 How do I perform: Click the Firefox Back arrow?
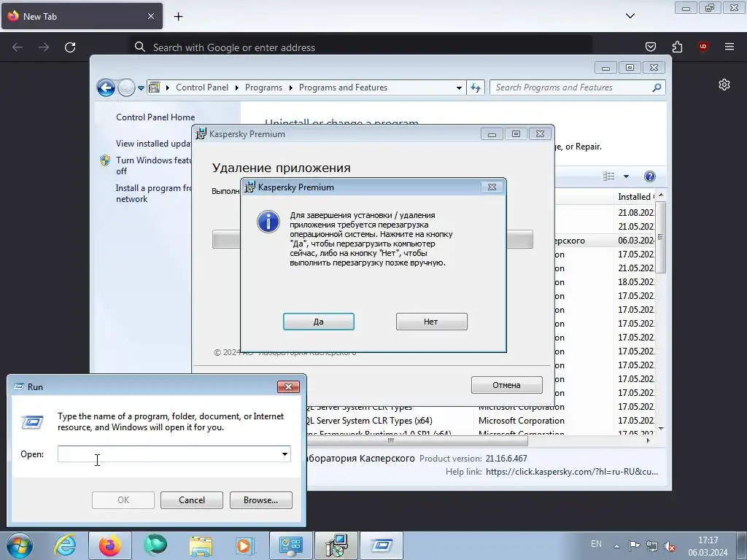coord(18,47)
